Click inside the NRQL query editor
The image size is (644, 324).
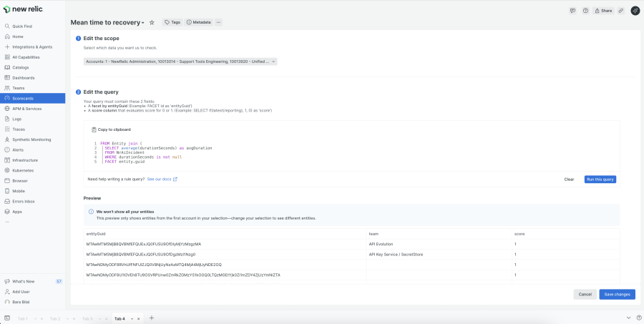(x=351, y=153)
